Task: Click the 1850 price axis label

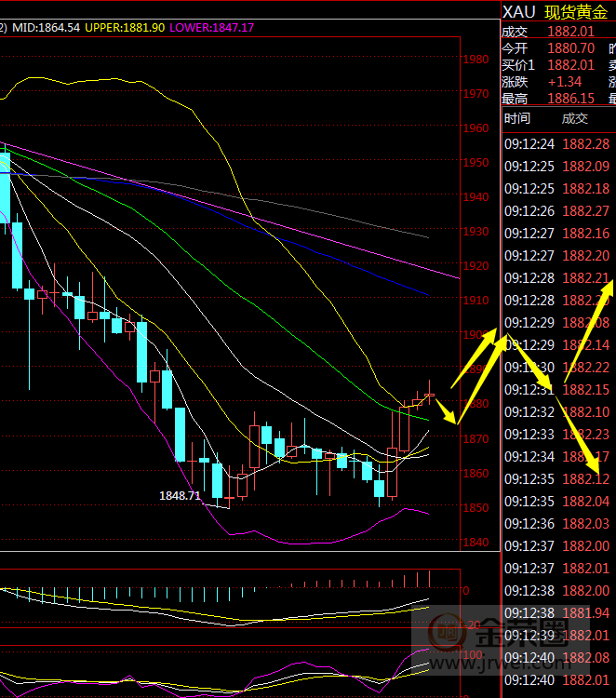Action: pyautogui.click(x=475, y=508)
